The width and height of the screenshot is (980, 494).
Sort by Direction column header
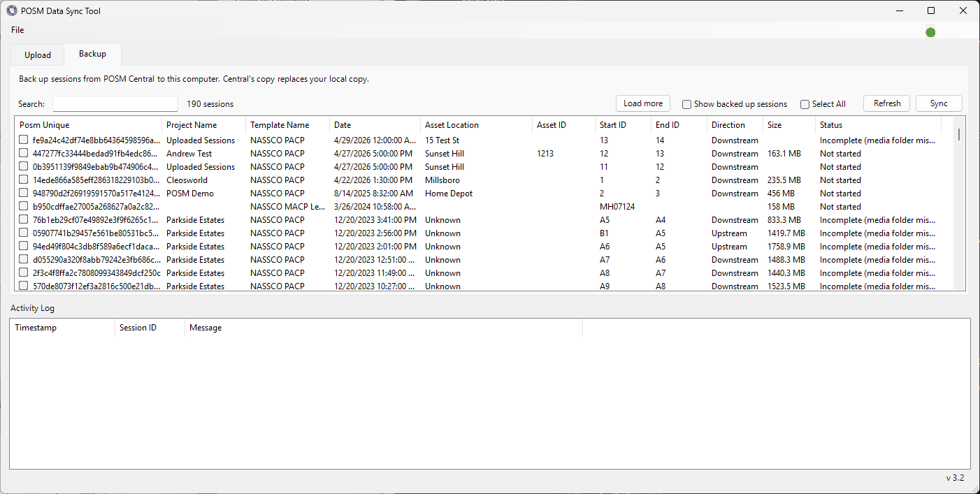click(735, 125)
